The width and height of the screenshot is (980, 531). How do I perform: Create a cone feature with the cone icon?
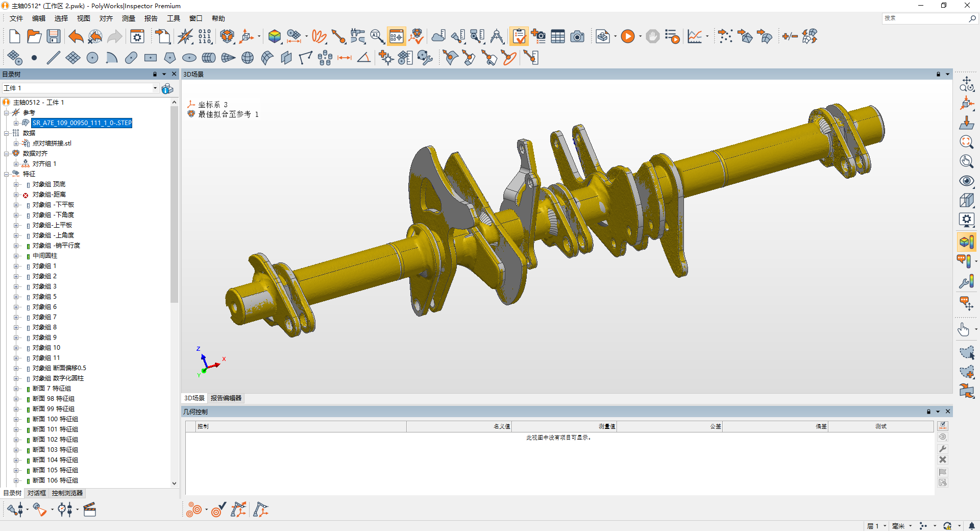(x=228, y=58)
